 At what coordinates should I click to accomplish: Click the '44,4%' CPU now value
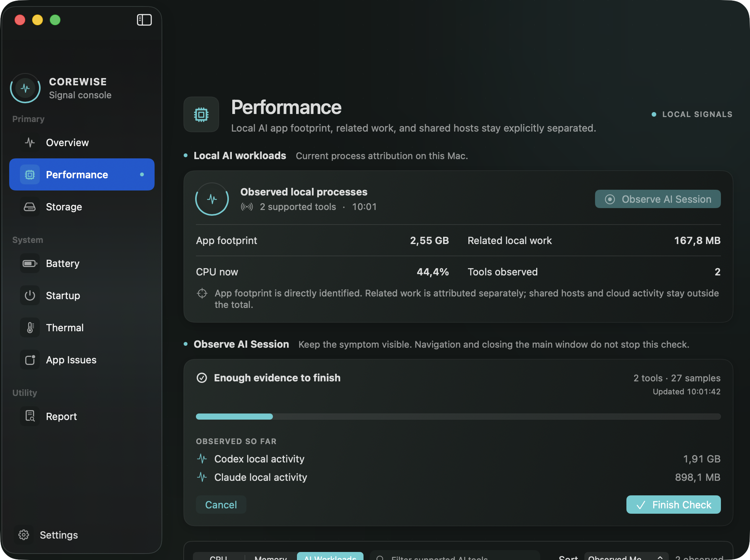click(x=433, y=272)
